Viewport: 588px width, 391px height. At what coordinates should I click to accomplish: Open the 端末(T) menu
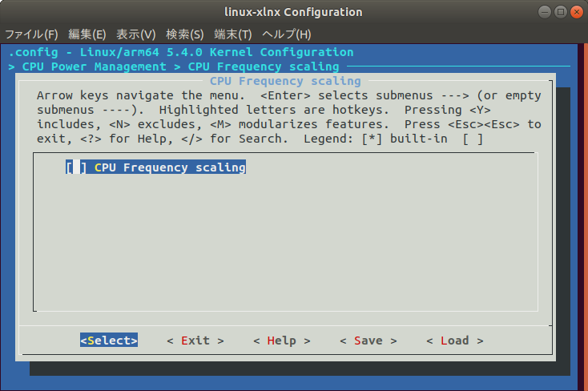pos(233,34)
